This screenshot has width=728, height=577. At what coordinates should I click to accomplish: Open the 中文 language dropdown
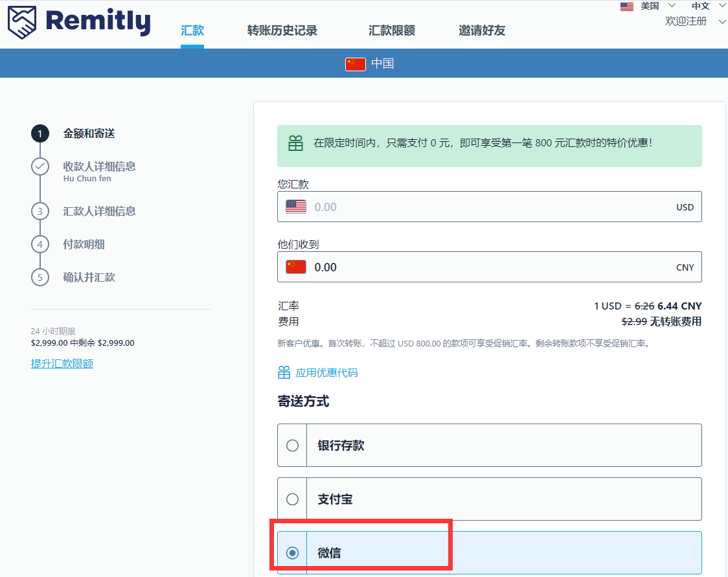click(x=708, y=6)
